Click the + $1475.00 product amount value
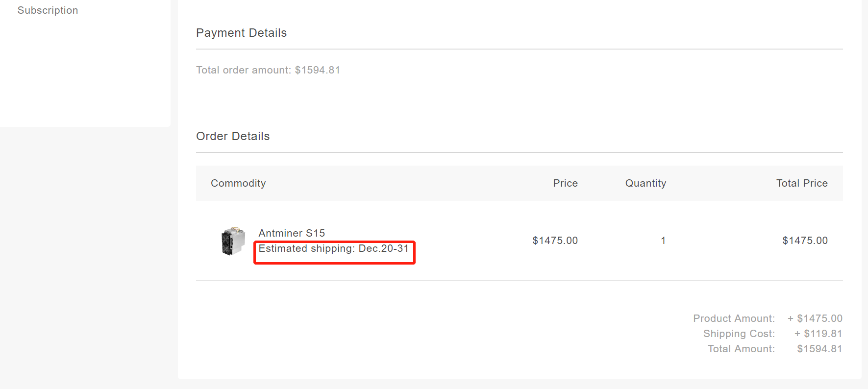 [x=815, y=318]
